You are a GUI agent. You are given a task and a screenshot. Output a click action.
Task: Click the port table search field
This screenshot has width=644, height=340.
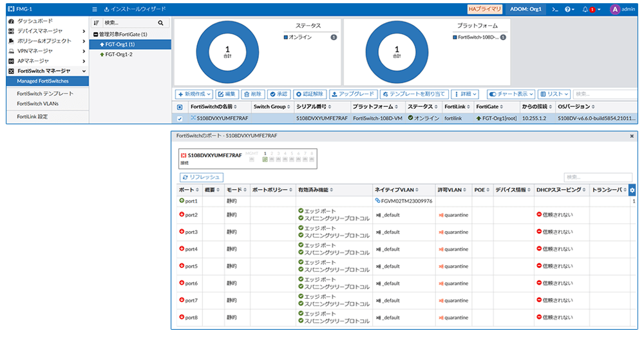(x=598, y=177)
